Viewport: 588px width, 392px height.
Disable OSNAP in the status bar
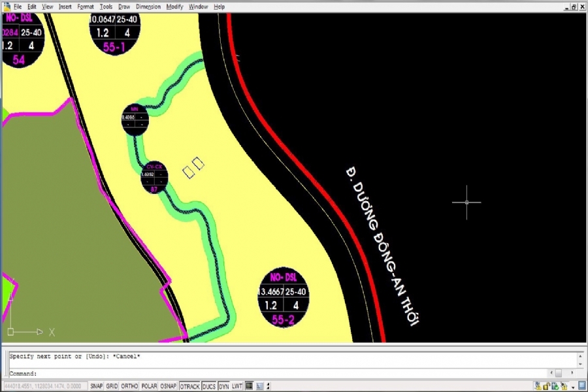[x=168, y=387]
